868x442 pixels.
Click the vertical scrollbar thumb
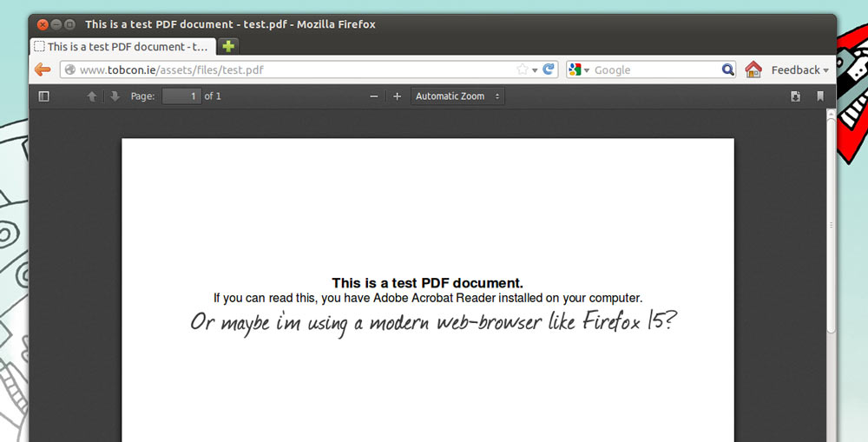point(831,224)
